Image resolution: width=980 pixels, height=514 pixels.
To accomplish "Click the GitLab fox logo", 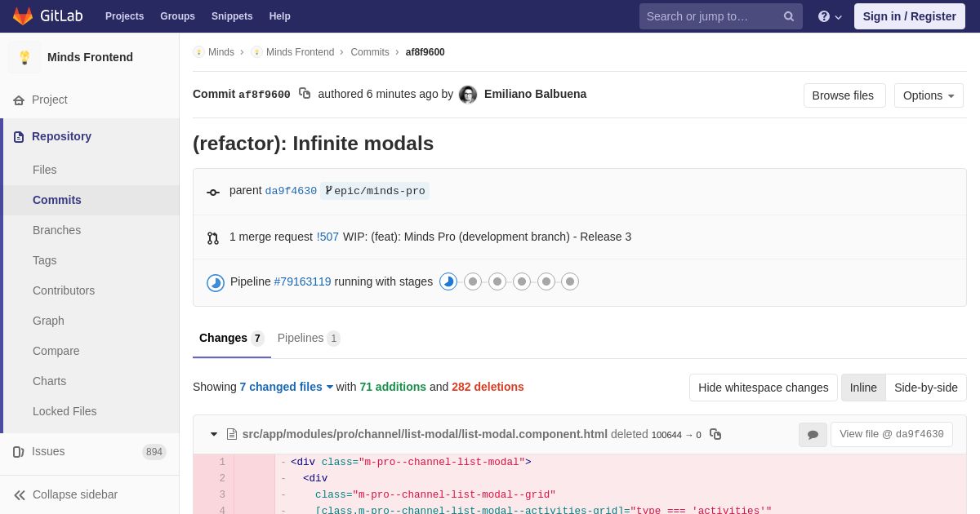I will 23,16.
